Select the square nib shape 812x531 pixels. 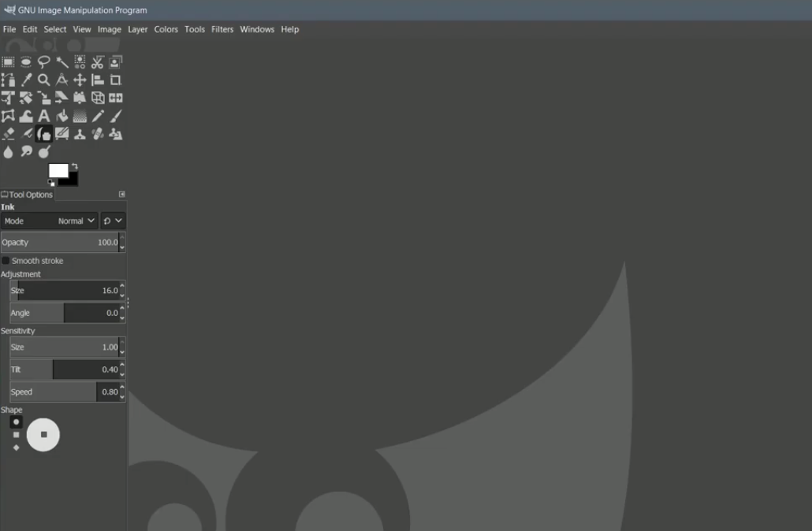[x=16, y=434]
